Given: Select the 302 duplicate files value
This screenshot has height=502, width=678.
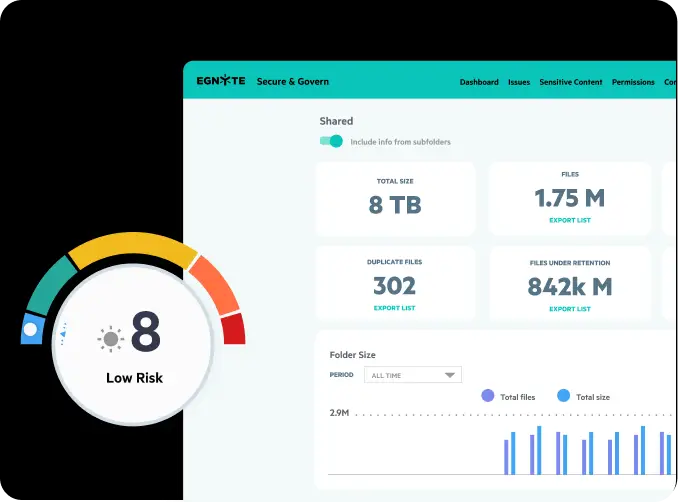Looking at the screenshot, I should pos(394,286).
